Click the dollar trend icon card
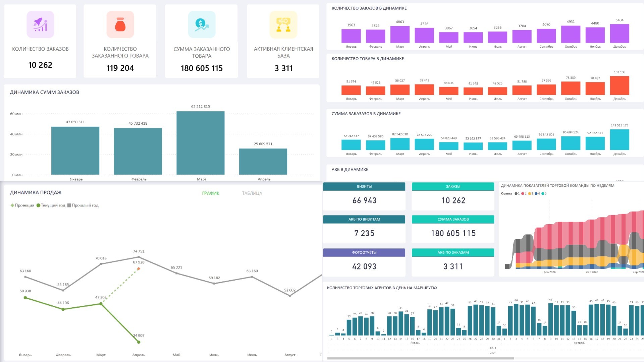 [202, 24]
